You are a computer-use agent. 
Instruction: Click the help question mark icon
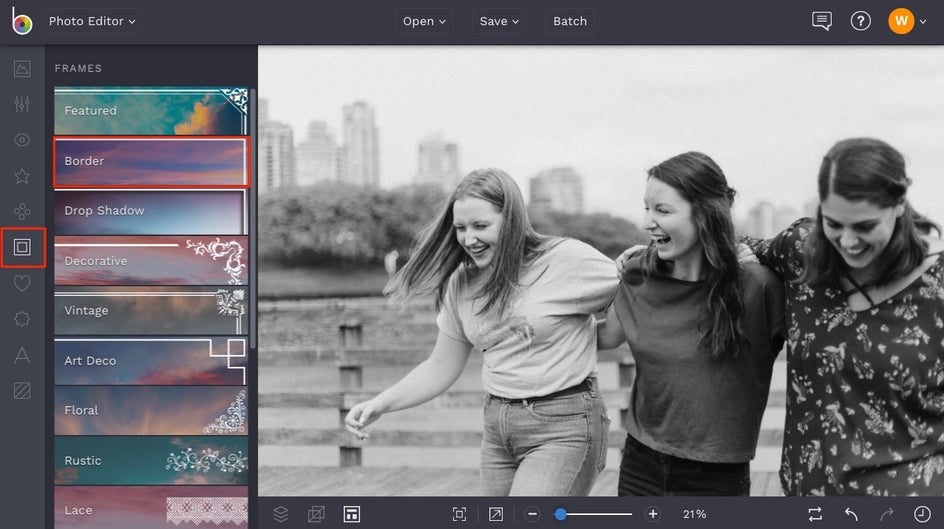(x=860, y=21)
